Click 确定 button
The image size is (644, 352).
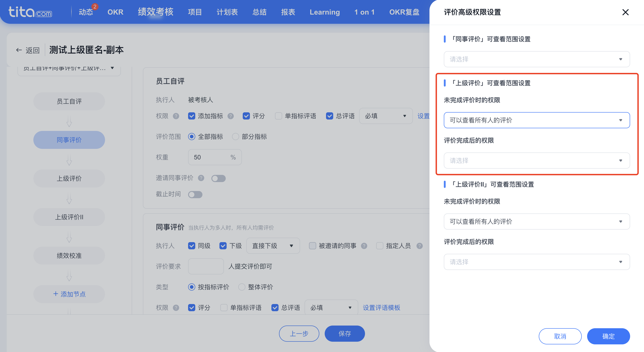point(608,336)
